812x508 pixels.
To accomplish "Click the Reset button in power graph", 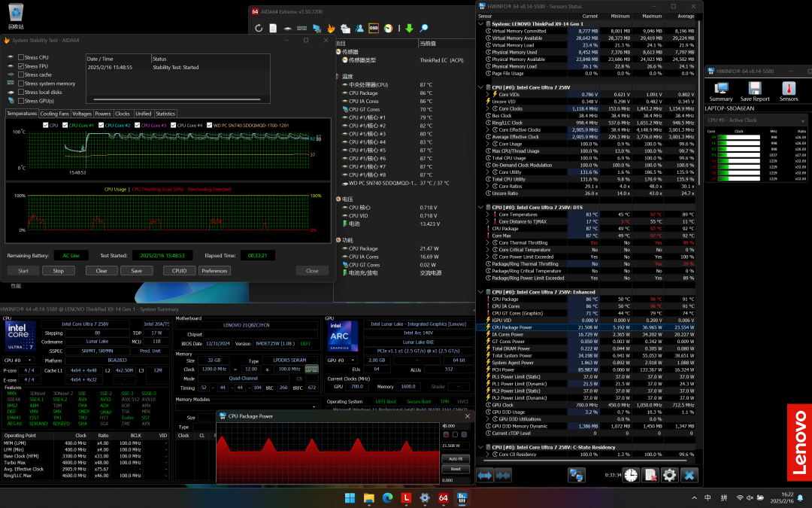I will pos(455,469).
